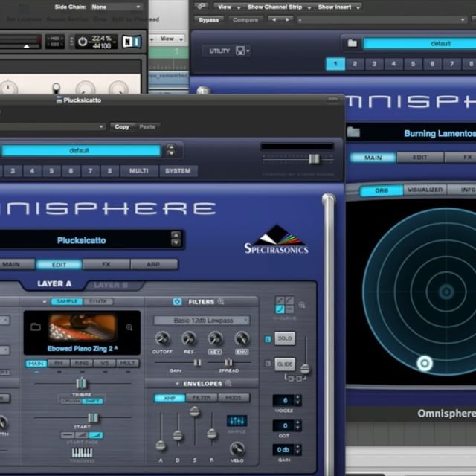The height and width of the screenshot is (476, 476).
Task: Click the System button
Action: coord(178,170)
